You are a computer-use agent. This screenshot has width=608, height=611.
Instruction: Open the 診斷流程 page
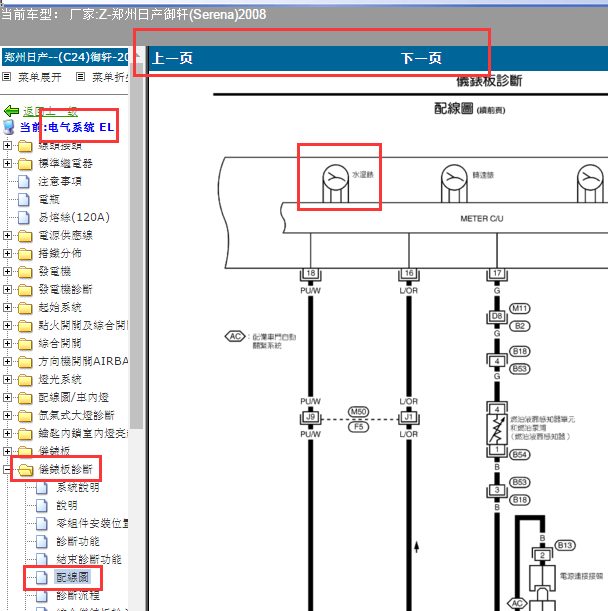tap(78, 595)
